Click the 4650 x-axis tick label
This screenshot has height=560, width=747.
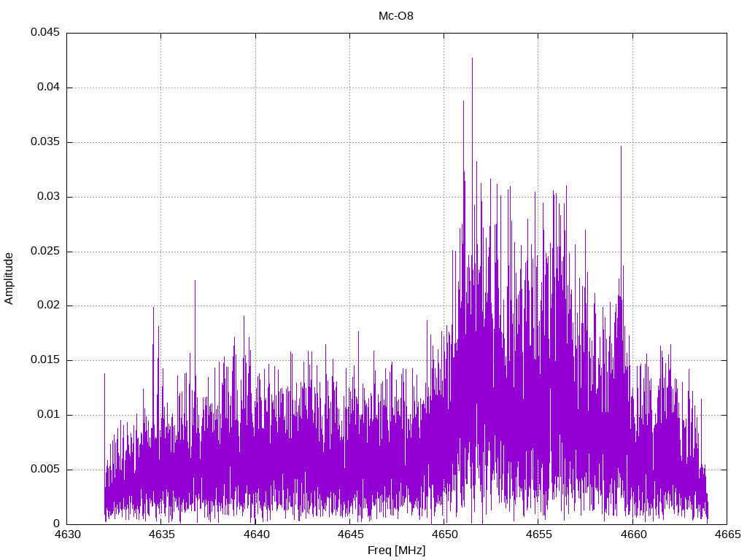(x=444, y=534)
